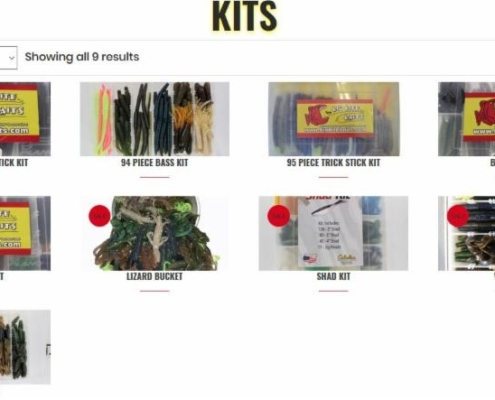Viewport: 495px width, 400px height.
Task: Click the far-right top-row product thumbnail
Action: coord(467,119)
